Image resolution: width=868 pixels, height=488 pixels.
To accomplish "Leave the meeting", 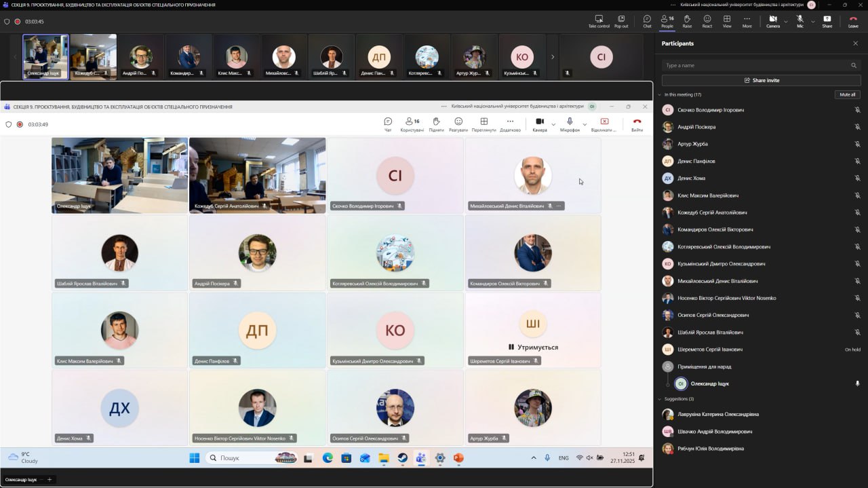I will (853, 21).
